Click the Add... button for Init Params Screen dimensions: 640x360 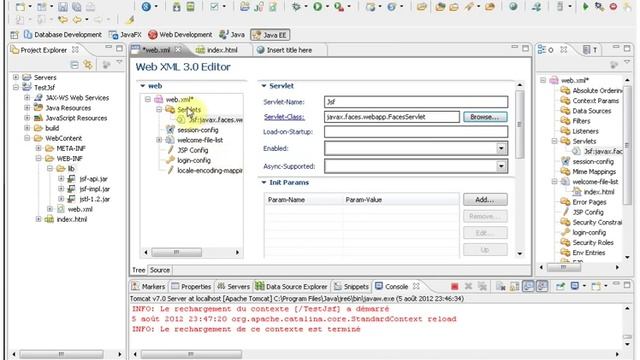485,200
